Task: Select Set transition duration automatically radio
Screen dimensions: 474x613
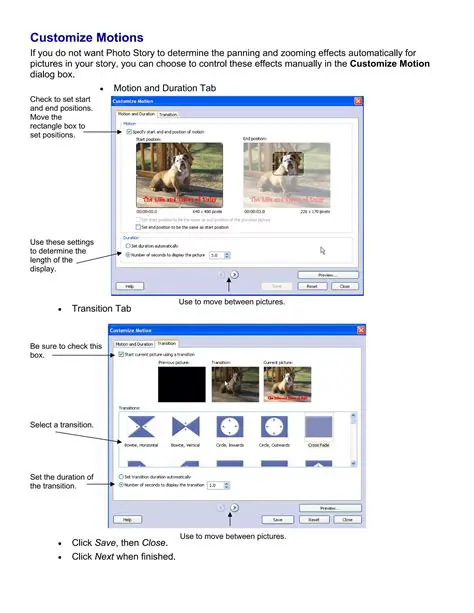Action: click(121, 477)
